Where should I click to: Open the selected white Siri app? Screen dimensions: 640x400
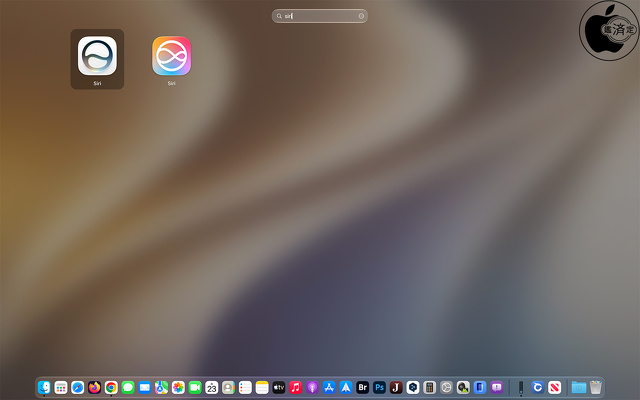(97, 56)
